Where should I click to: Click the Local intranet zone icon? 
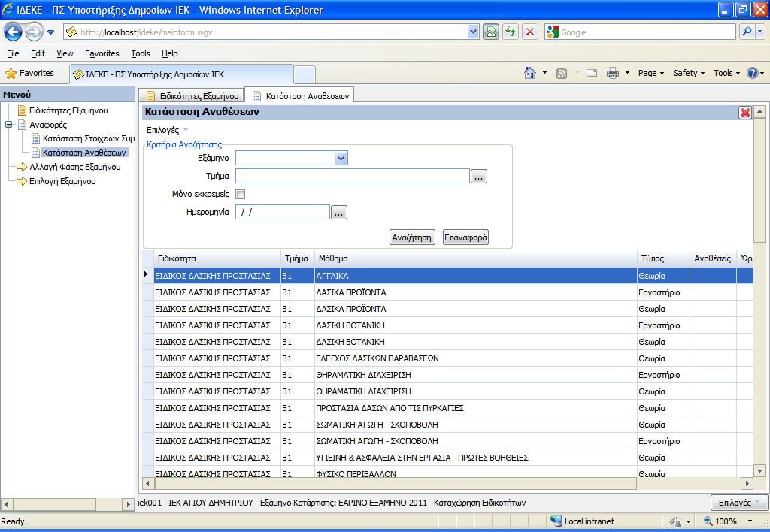(x=556, y=521)
